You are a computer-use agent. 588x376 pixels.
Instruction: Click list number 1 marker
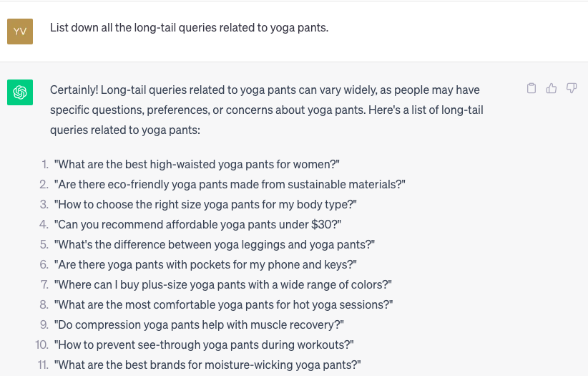pyautogui.click(x=45, y=165)
